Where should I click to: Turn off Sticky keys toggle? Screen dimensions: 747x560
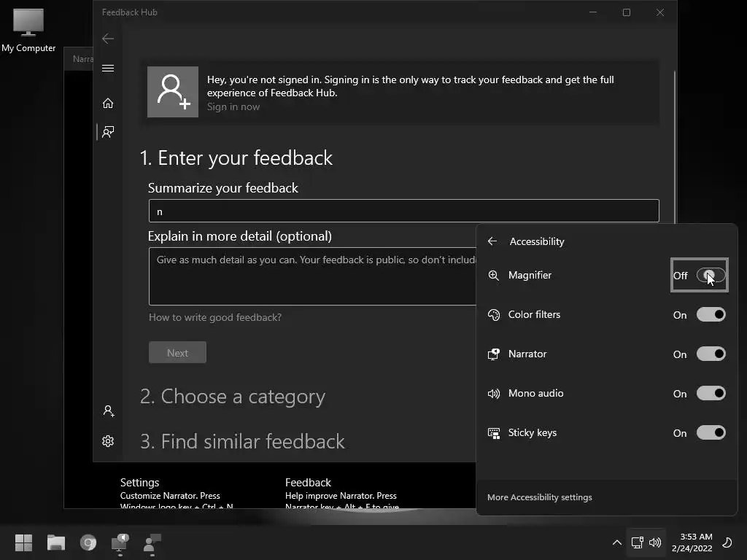click(x=711, y=433)
